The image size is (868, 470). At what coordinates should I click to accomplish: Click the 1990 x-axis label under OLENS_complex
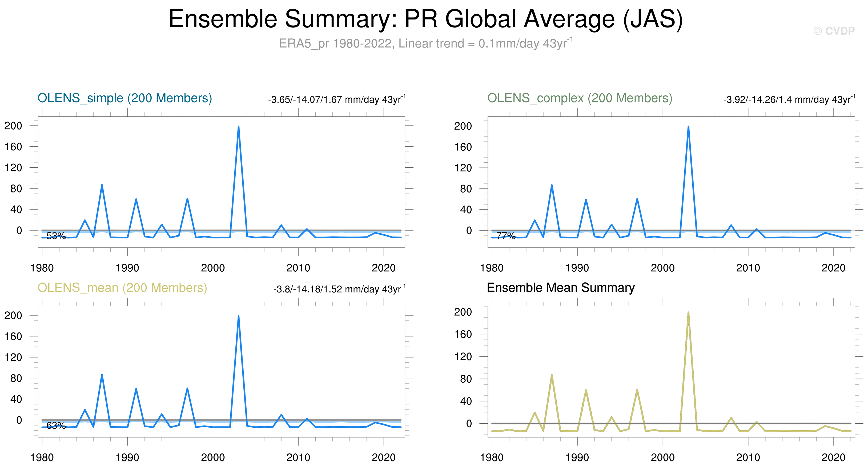(x=577, y=268)
